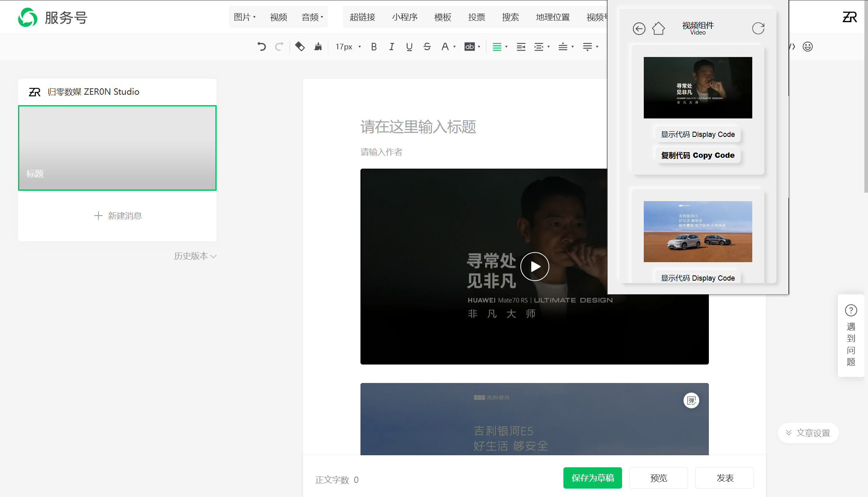Click the 地理位置 menu item
Viewport: 868px width, 497px height.
tap(553, 17)
